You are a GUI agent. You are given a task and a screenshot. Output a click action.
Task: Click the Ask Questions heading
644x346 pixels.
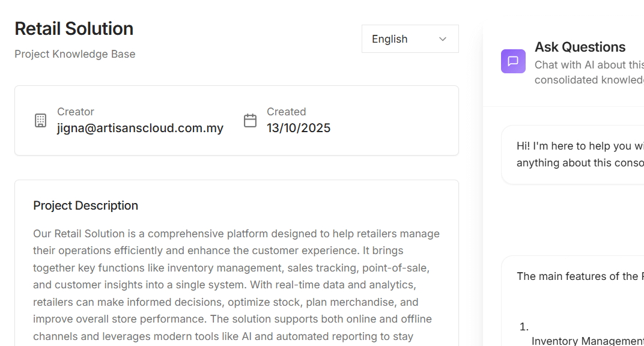click(580, 47)
